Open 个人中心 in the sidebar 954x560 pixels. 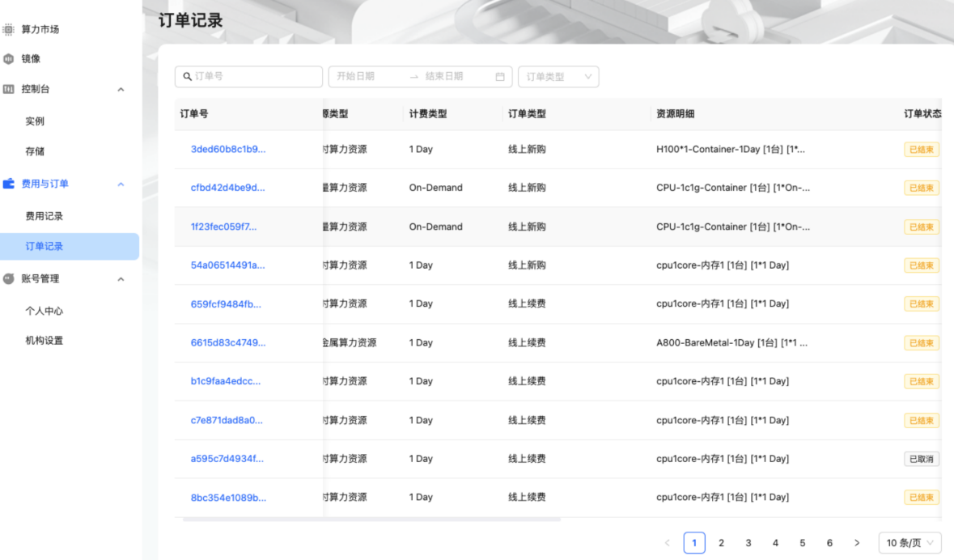44,311
